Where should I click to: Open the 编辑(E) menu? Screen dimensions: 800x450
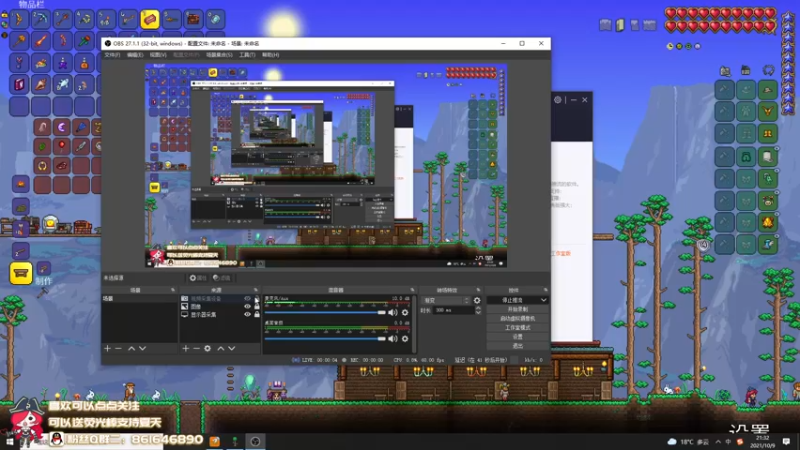pos(135,55)
